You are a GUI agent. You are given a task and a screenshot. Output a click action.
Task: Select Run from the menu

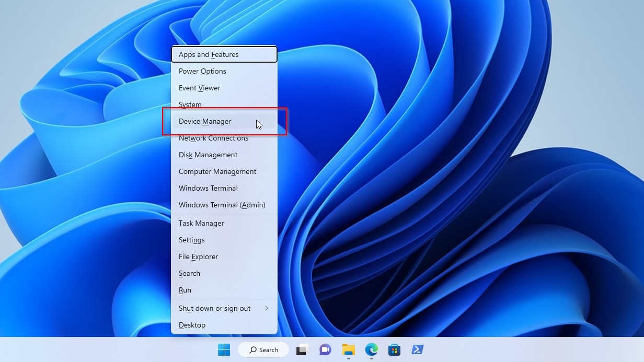tap(185, 290)
